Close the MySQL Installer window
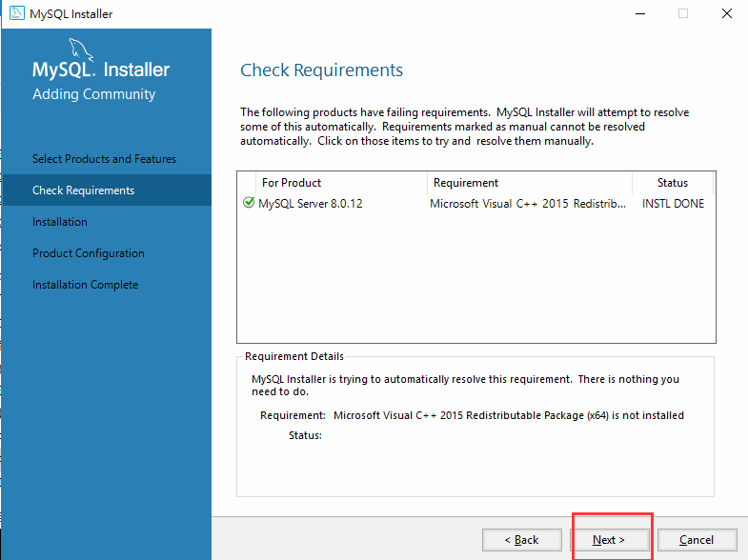This screenshot has height=560, width=748. point(726,13)
